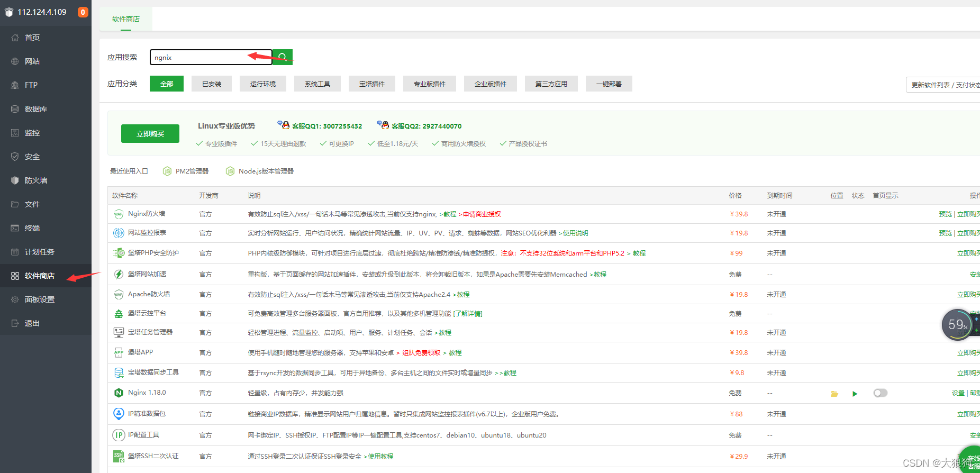Click the orange notification badge 0
980x473 pixels.
(x=83, y=12)
